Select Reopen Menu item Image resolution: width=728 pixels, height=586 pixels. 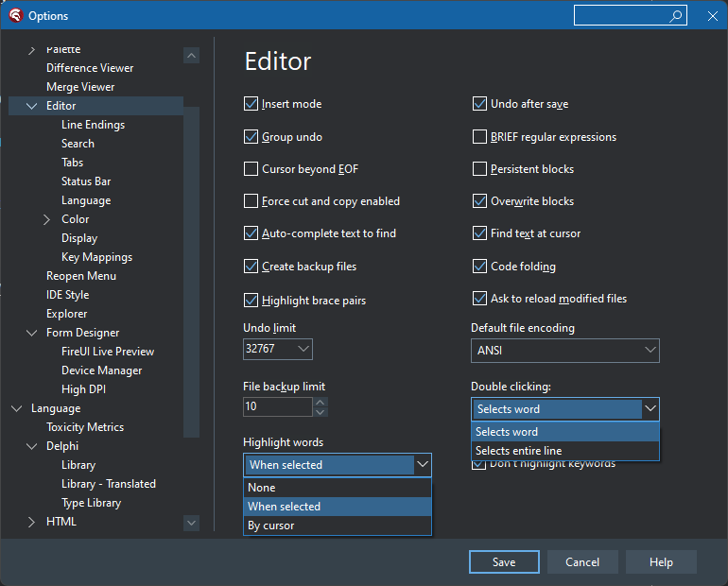click(80, 276)
